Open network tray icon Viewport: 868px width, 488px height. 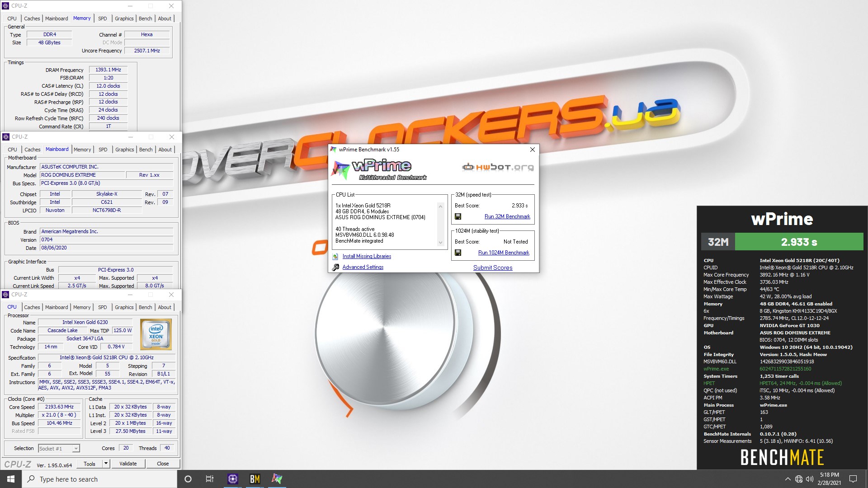[x=799, y=479]
